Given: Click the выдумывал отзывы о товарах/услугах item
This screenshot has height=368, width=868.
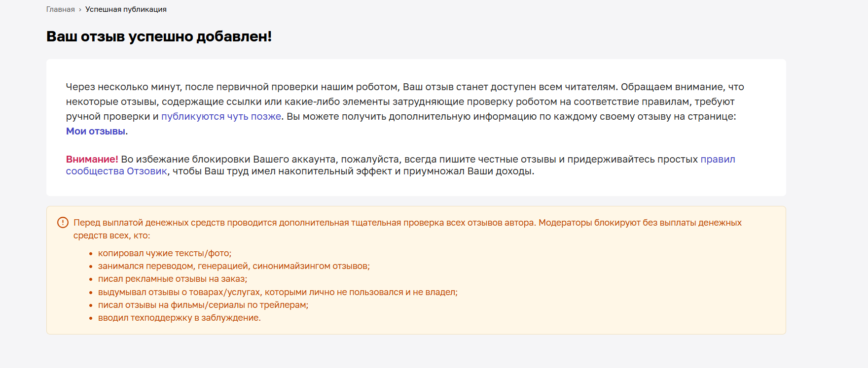Looking at the screenshot, I should point(278,292).
